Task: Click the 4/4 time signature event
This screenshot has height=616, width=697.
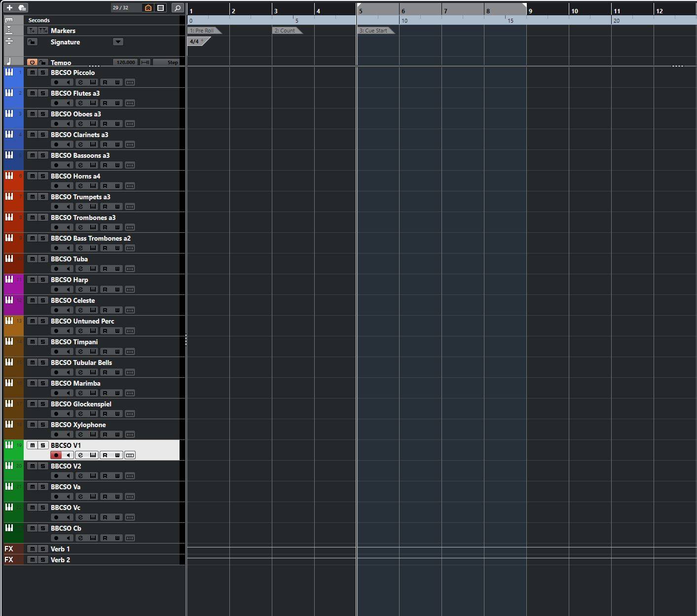Action: click(x=198, y=41)
